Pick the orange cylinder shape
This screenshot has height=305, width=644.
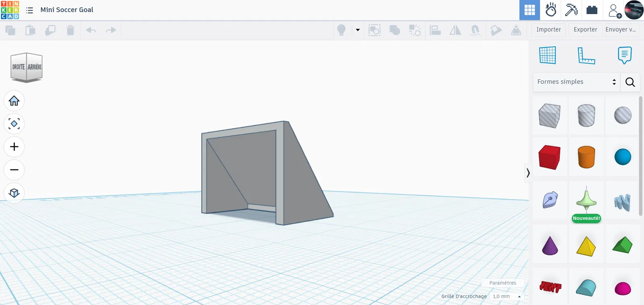click(586, 157)
